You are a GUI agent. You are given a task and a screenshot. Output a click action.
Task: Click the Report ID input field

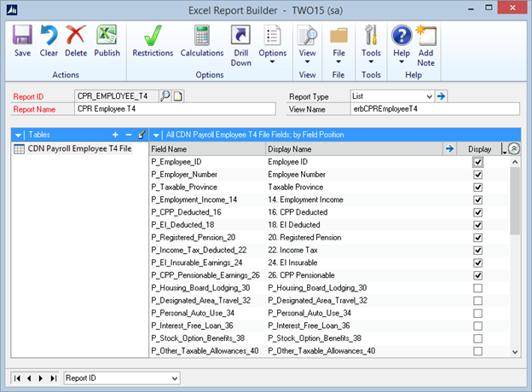(x=117, y=96)
